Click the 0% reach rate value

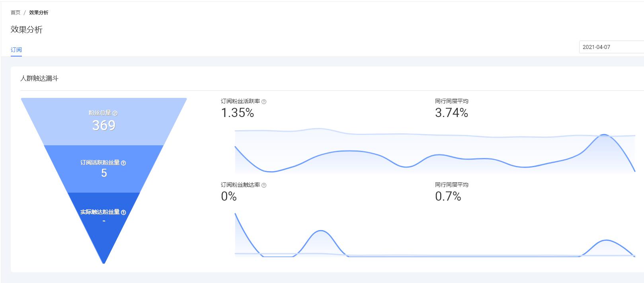[229, 197]
